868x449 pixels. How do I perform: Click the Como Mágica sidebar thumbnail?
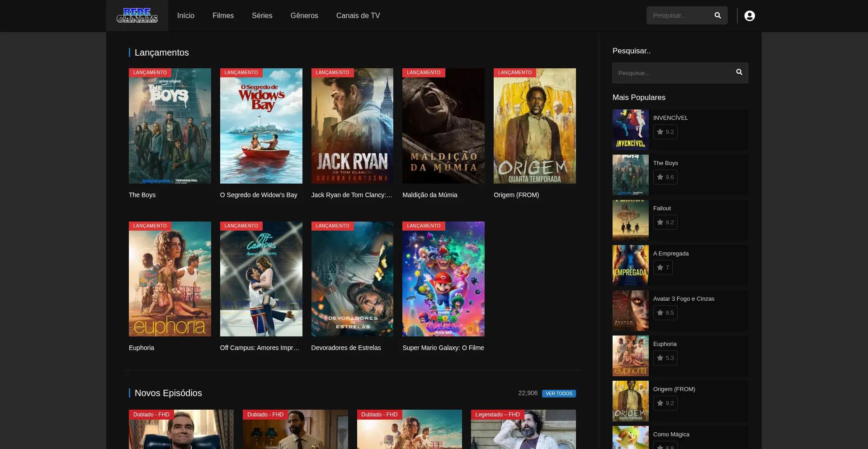click(631, 438)
